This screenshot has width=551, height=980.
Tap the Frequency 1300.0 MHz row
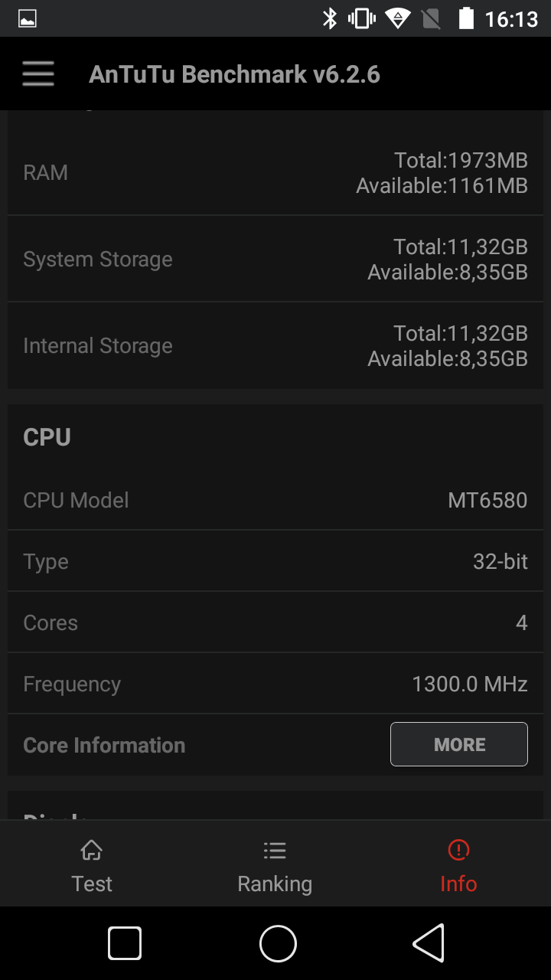(275, 684)
